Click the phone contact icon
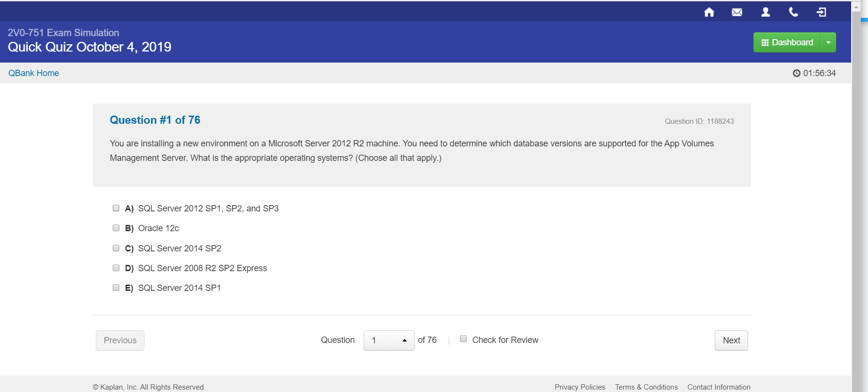 (x=793, y=13)
